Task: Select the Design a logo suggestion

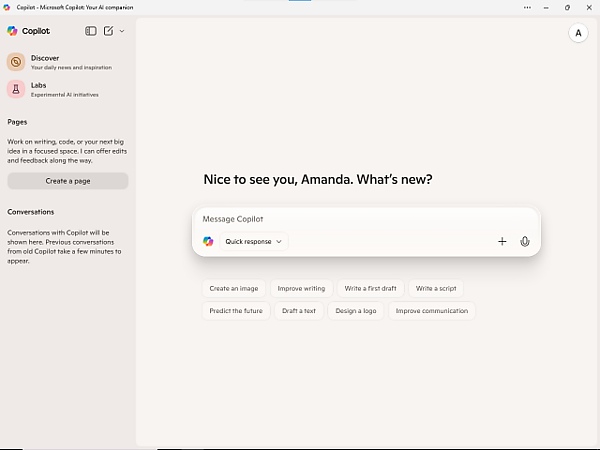Action: [355, 311]
